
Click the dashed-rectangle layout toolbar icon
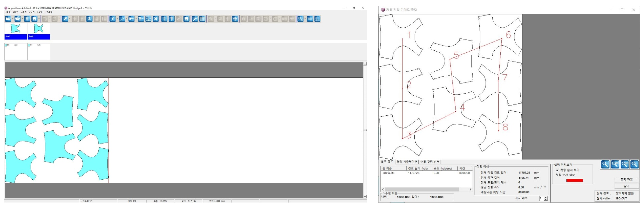coord(148,19)
